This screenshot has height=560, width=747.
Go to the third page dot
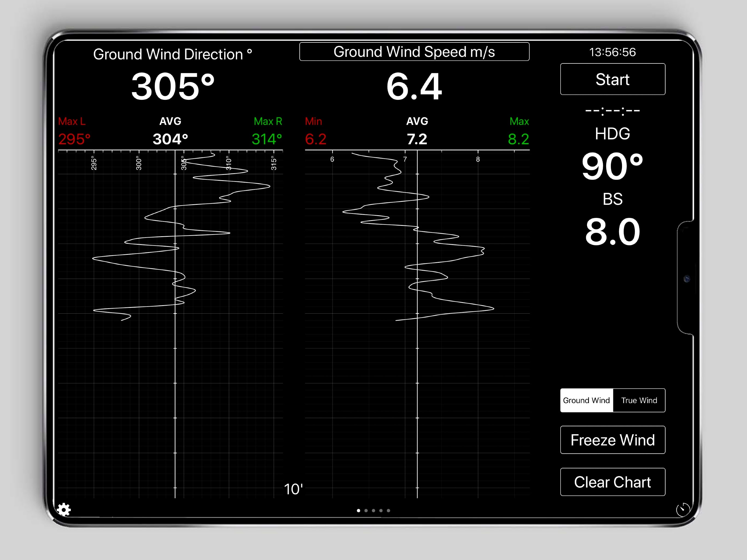[x=373, y=511]
